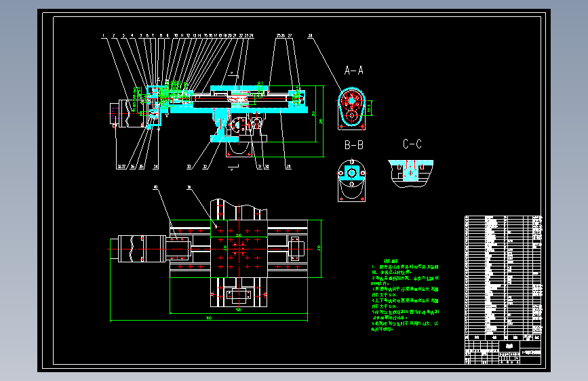
Task: Click part balloon number 1
Action: (104, 36)
